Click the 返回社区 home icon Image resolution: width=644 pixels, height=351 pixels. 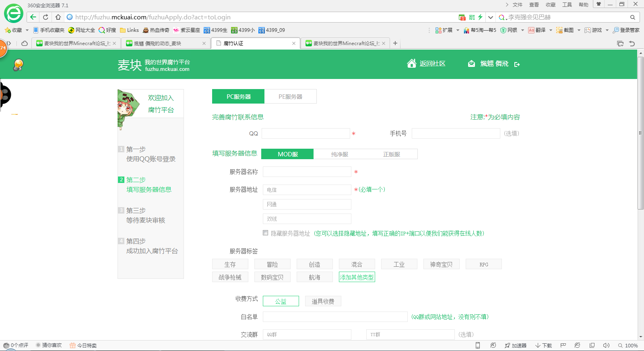411,63
